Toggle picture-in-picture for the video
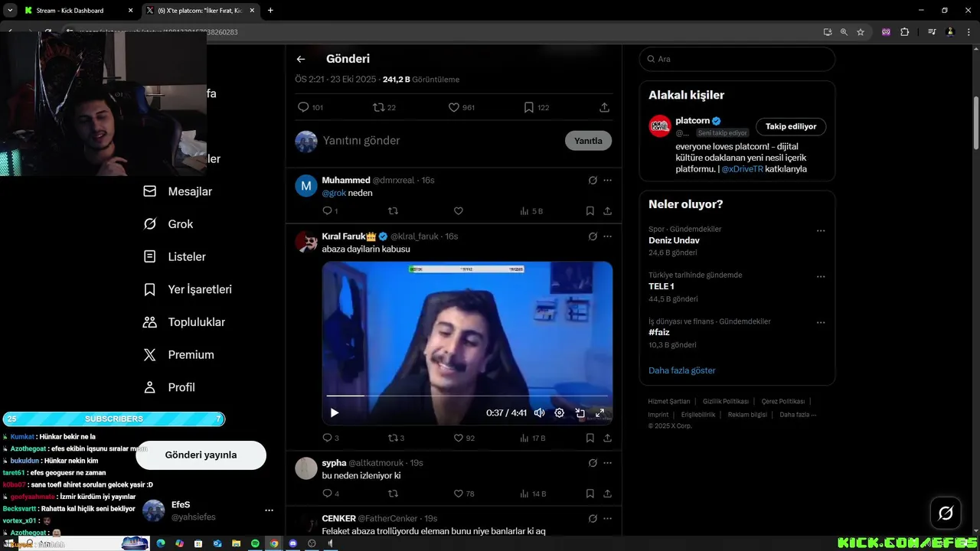 click(580, 412)
